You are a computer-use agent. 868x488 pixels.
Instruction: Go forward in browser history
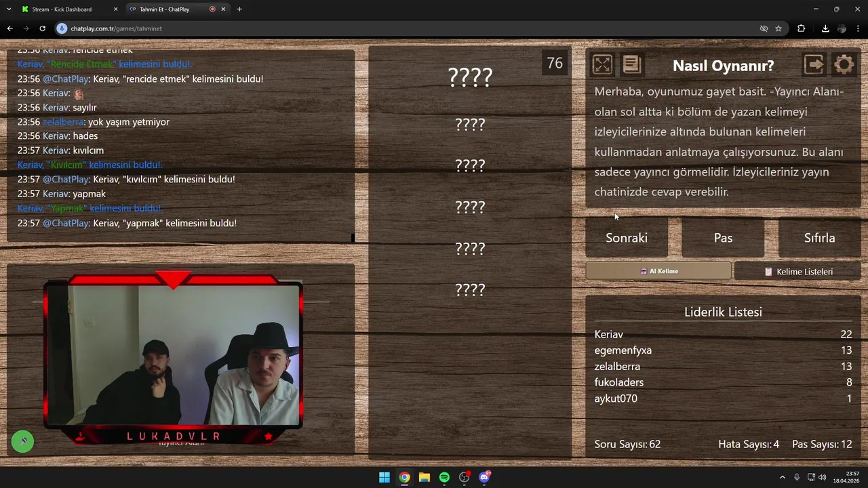point(26,28)
